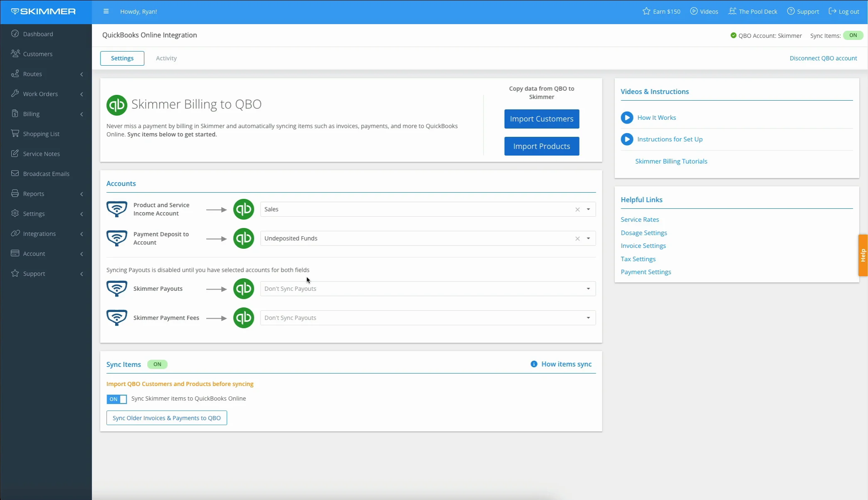Open the Tax Settings link

point(638,259)
